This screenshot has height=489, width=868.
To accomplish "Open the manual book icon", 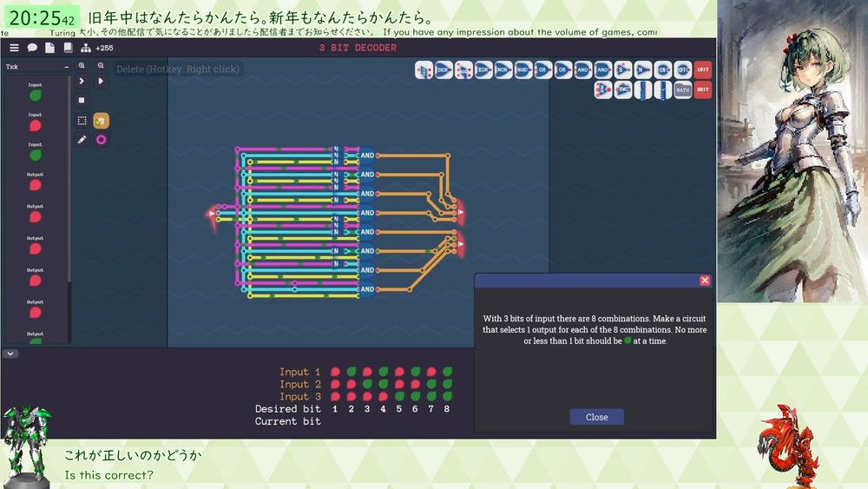I will point(68,48).
